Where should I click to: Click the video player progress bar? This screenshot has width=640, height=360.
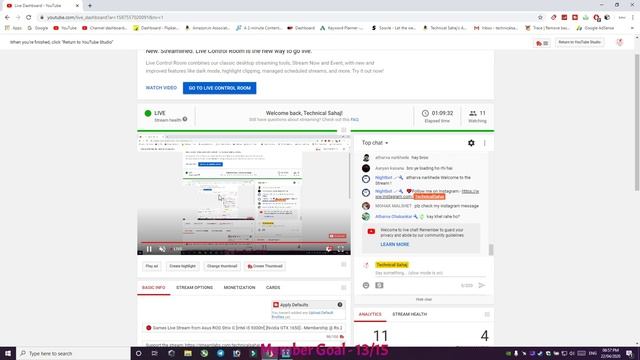pyautogui.click(x=244, y=242)
